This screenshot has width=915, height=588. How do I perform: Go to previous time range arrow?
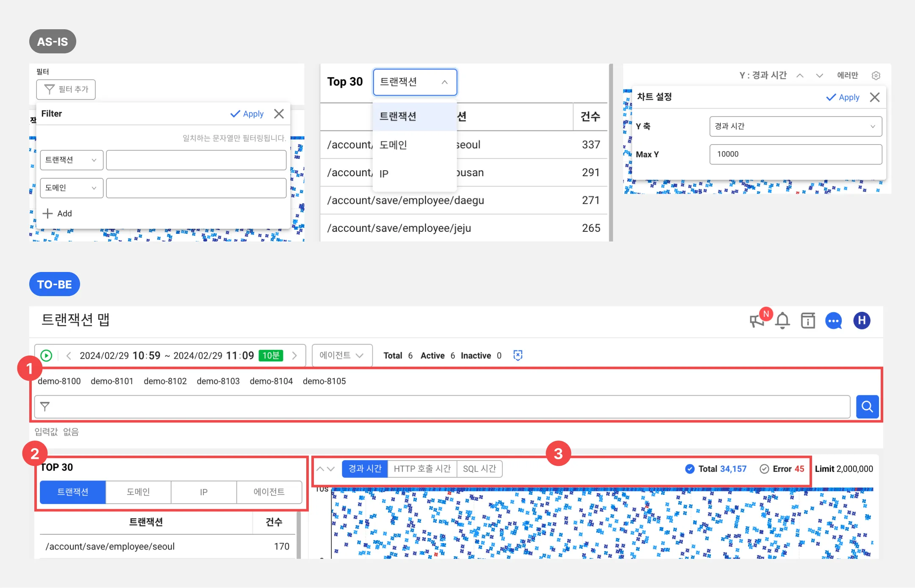[69, 355]
